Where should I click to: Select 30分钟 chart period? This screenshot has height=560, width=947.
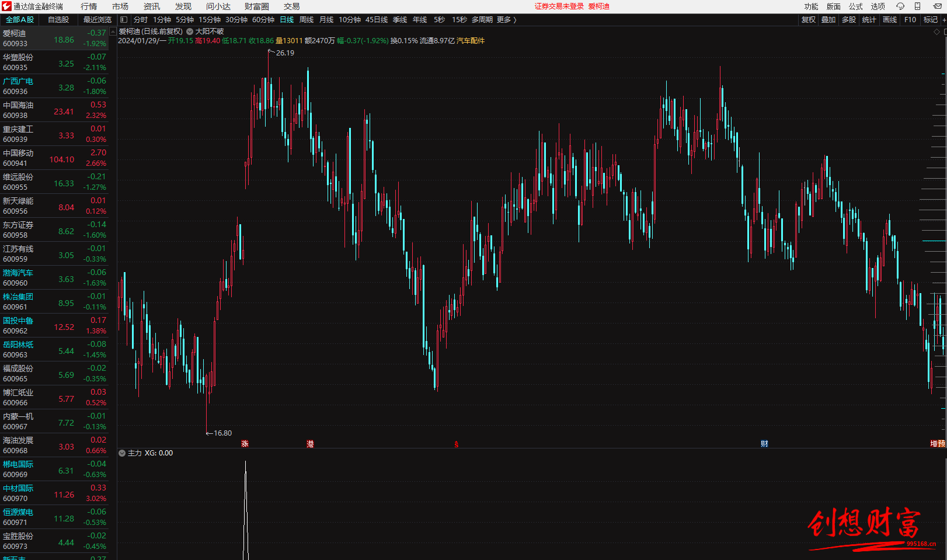236,20
